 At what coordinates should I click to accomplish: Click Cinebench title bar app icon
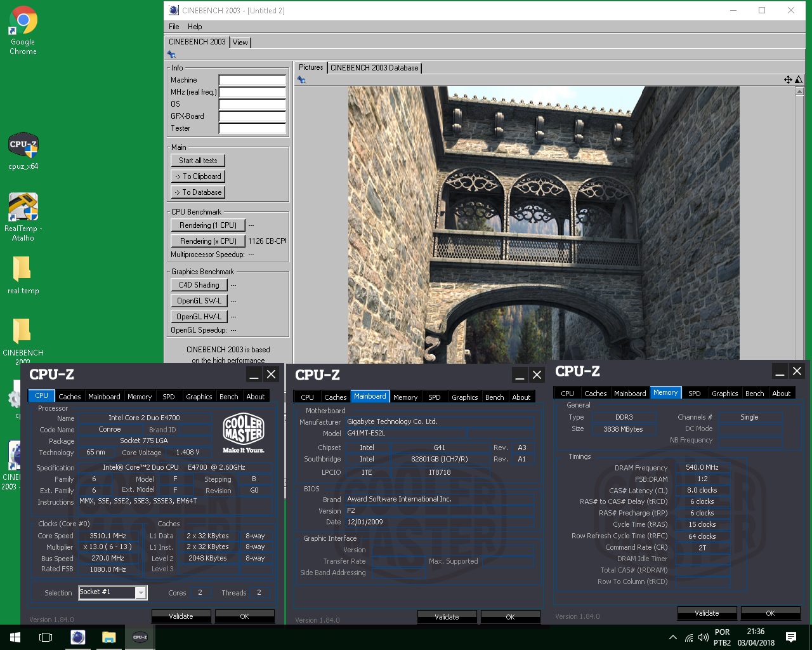click(174, 10)
